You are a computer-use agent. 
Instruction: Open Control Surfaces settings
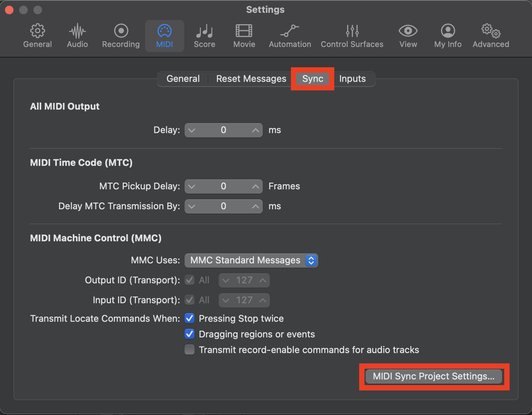click(x=352, y=36)
